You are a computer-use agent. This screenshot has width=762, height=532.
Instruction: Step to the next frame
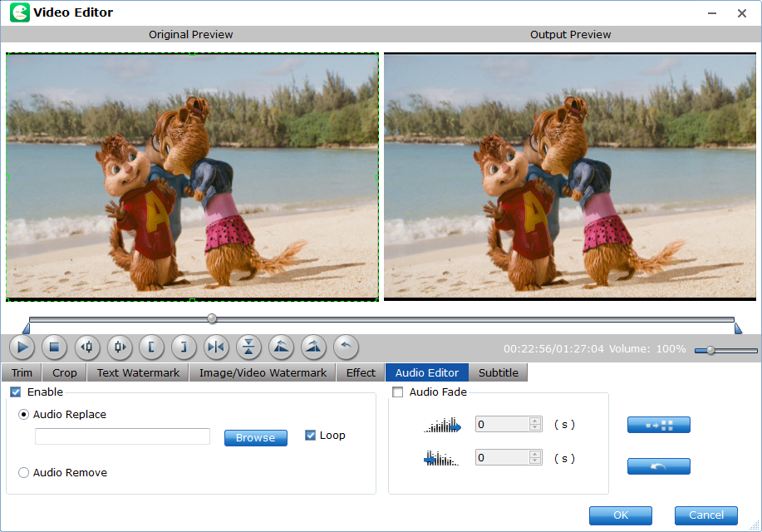coord(120,347)
